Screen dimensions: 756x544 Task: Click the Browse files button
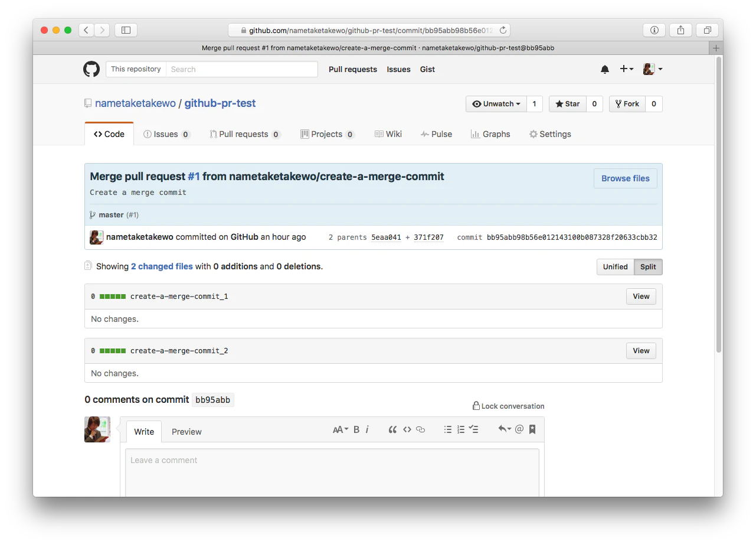tap(625, 178)
